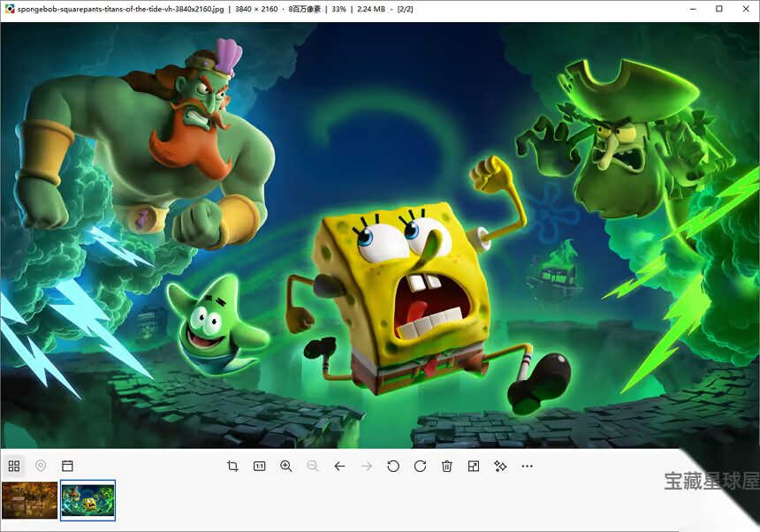Rotate image counterclockwise
The image size is (760, 532).
393,466
